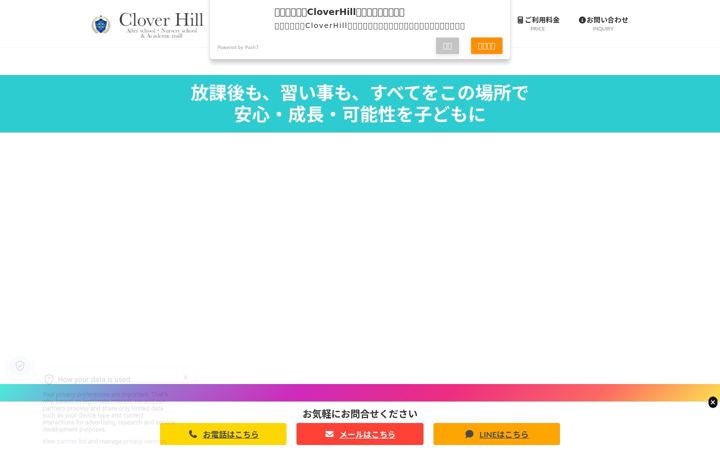The height and width of the screenshot is (450, 720).
Task: Click the 'How your data is used' heading
Action: tap(94, 380)
